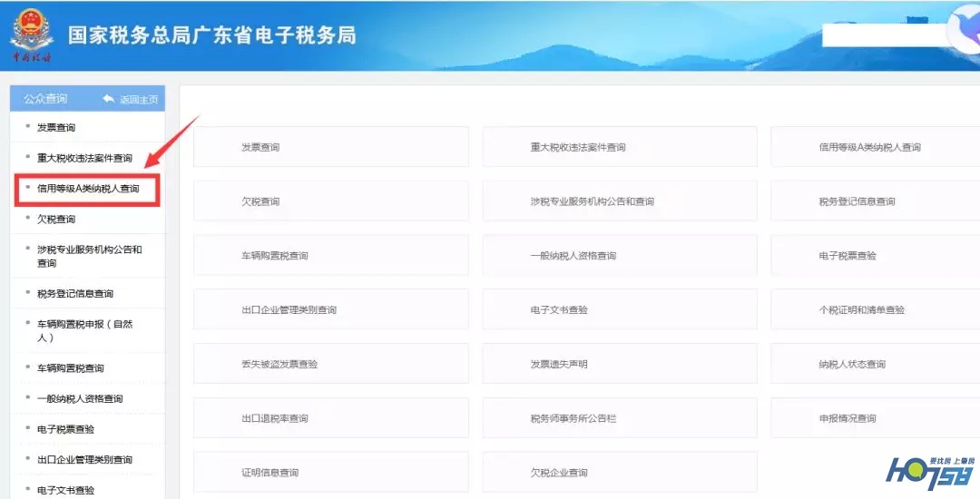980x499 pixels.
Task: Open 涉税专业服务机构公告和查询 in the left sidebar
Action: pyautogui.click(x=87, y=256)
